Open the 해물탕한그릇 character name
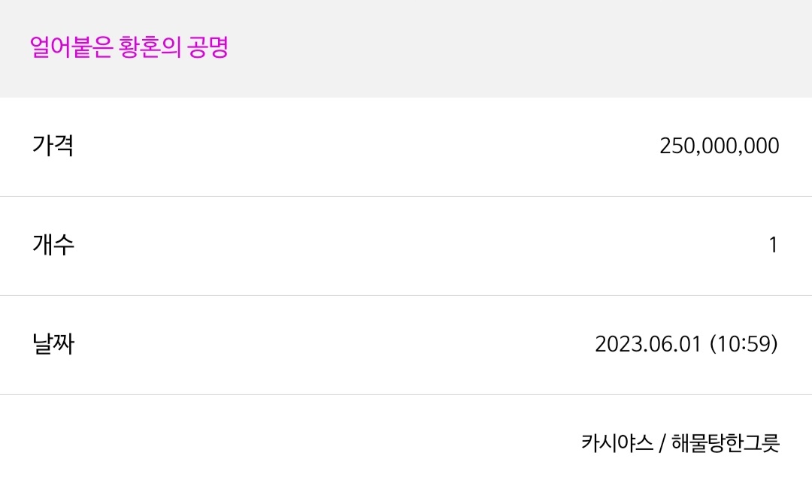The image size is (812, 504). click(x=726, y=443)
